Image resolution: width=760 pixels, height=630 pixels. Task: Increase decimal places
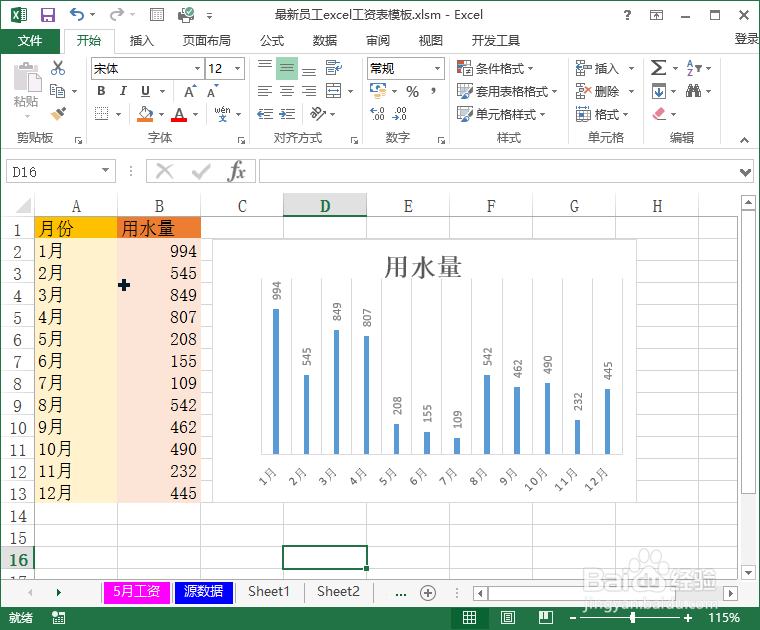(x=377, y=114)
